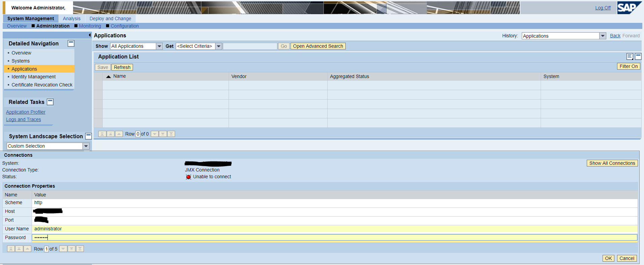Collapse the System Landscape Selection tray

point(89,136)
